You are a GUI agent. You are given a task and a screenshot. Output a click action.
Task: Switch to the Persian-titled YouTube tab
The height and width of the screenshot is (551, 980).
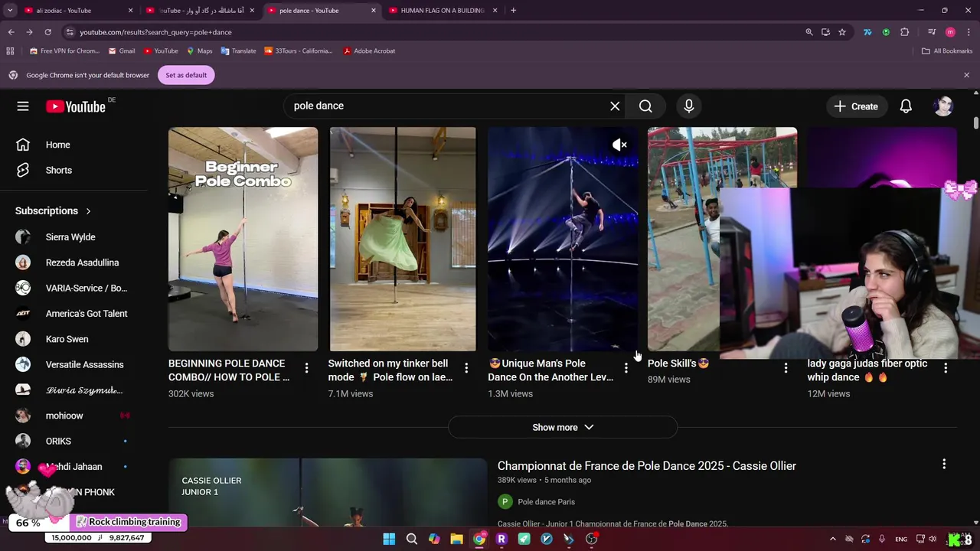[x=201, y=11]
